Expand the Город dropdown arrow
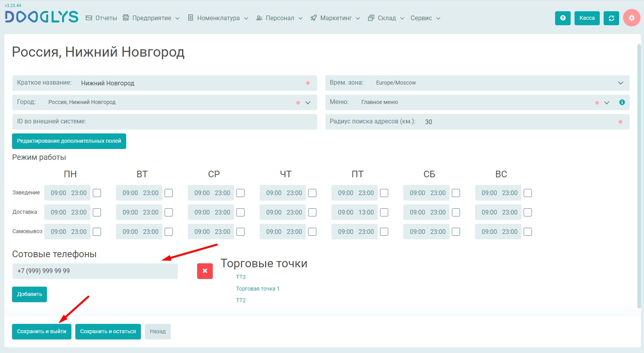Viewport: 644px width, 353px height. [x=308, y=103]
